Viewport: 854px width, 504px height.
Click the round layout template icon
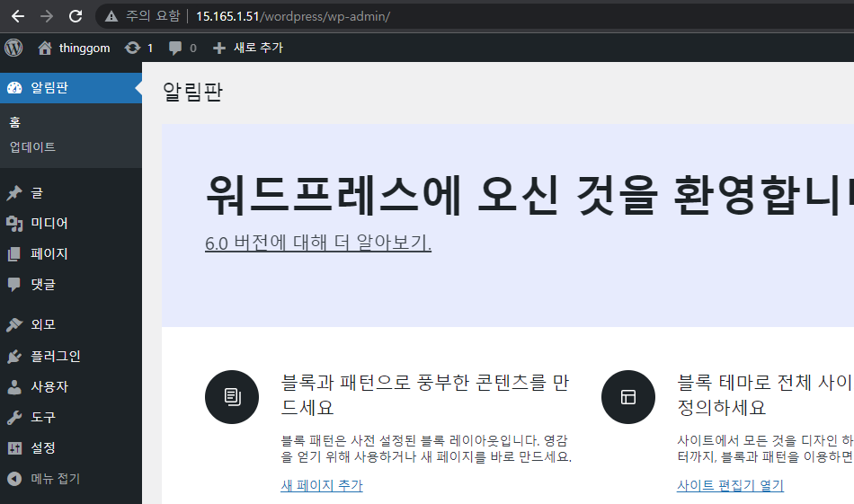click(x=628, y=397)
